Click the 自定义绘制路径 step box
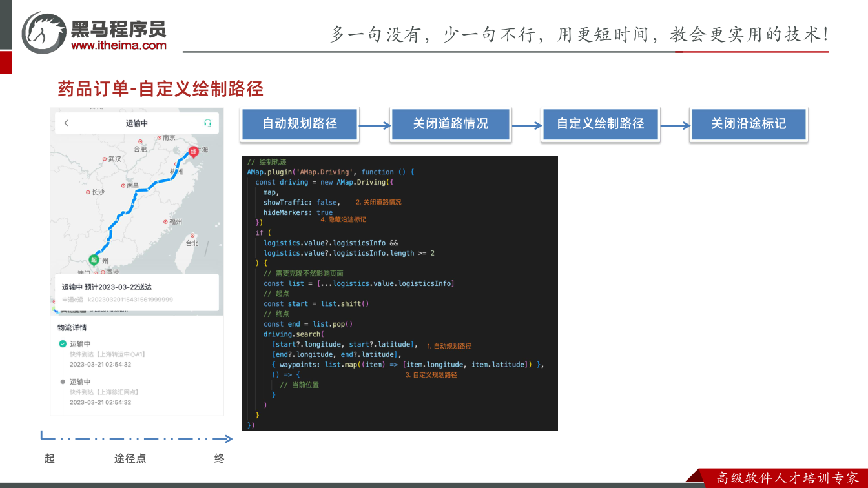This screenshot has height=488, width=868. point(600,124)
